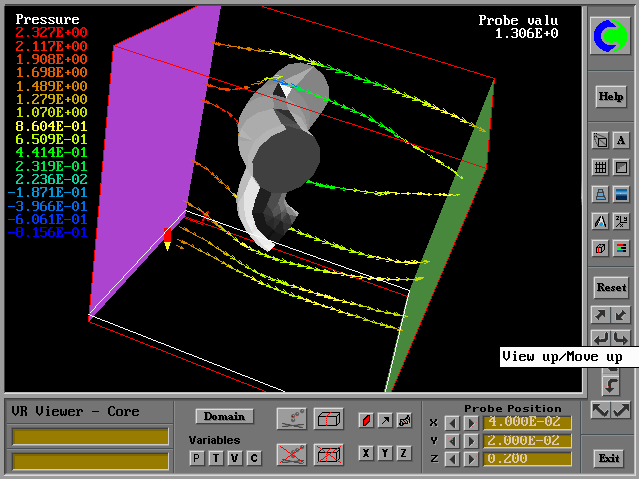Toggle the text annotation 'A' icon
This screenshot has height=479, width=639.
621,140
